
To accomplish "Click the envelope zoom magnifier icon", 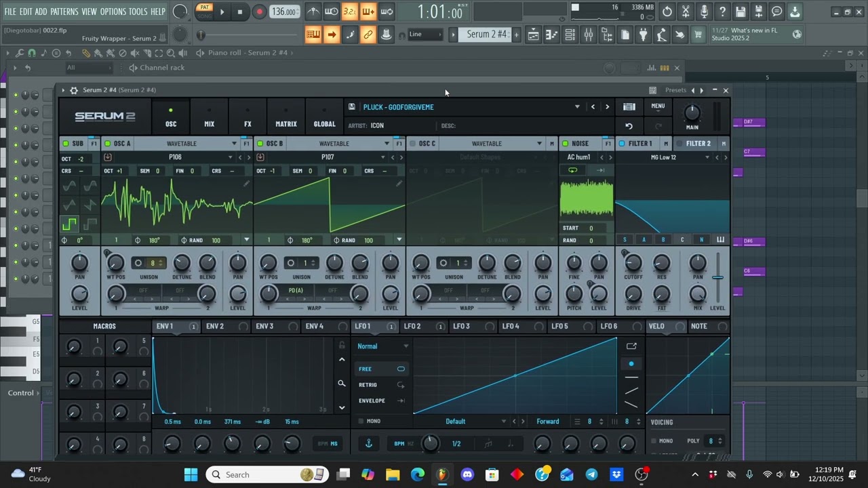I will pyautogui.click(x=342, y=384).
